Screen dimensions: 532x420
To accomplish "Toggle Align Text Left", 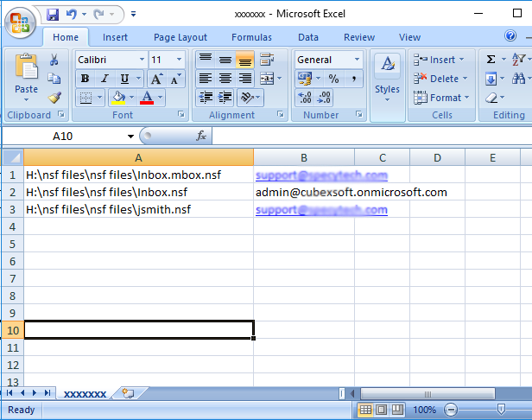I will (206, 79).
